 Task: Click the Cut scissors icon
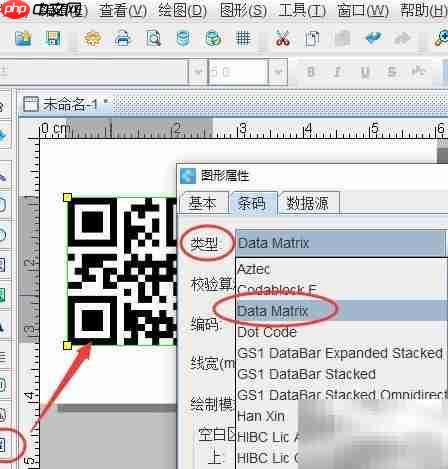pos(282,38)
